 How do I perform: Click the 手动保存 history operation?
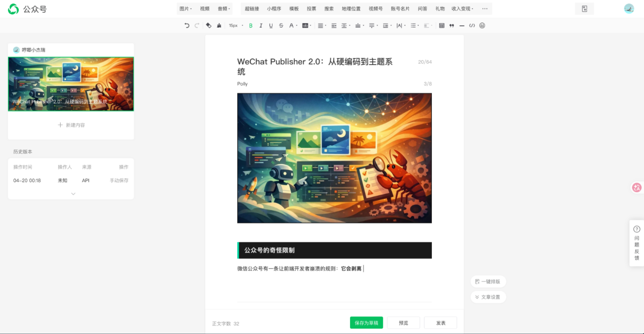point(119,180)
